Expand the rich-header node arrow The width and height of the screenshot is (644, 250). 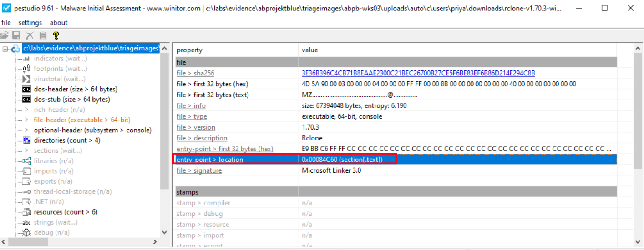tap(26, 110)
